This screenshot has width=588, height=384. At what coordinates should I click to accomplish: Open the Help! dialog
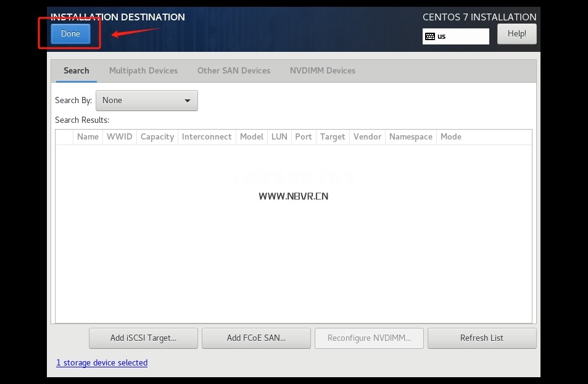[x=516, y=34]
